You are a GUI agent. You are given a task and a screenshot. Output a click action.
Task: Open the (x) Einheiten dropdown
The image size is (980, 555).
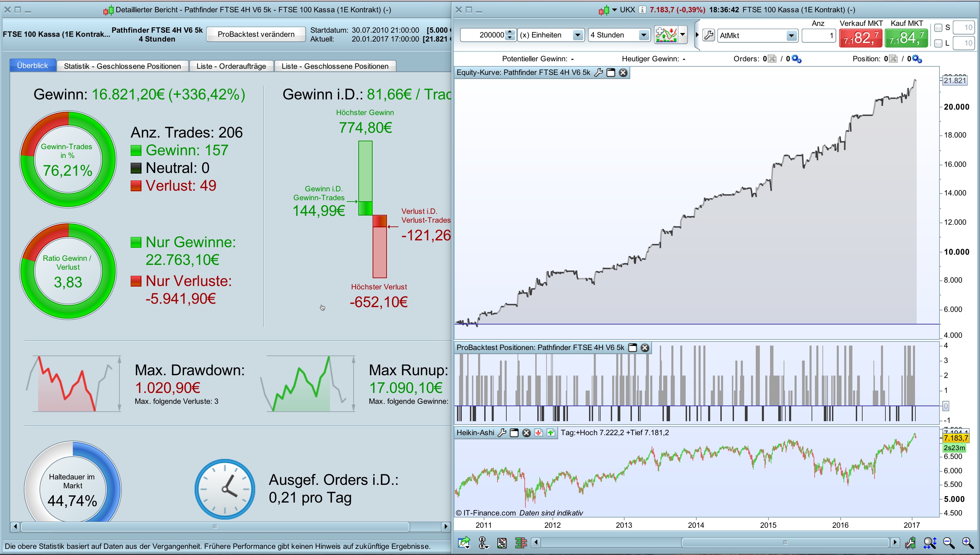coord(577,35)
